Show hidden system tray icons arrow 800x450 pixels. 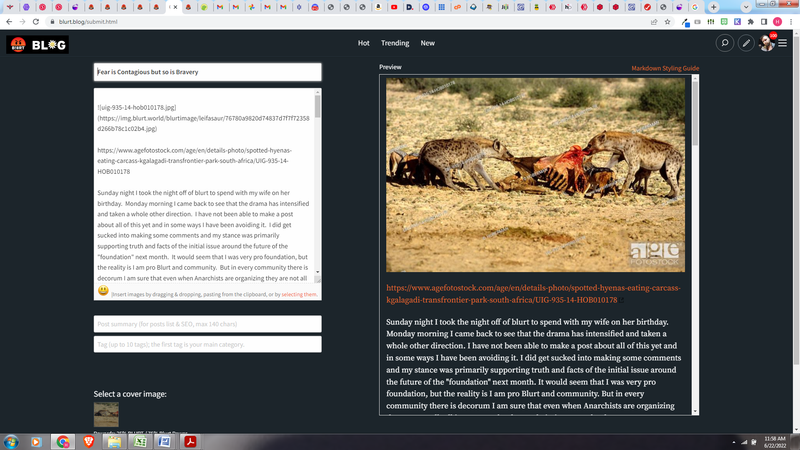(x=734, y=442)
